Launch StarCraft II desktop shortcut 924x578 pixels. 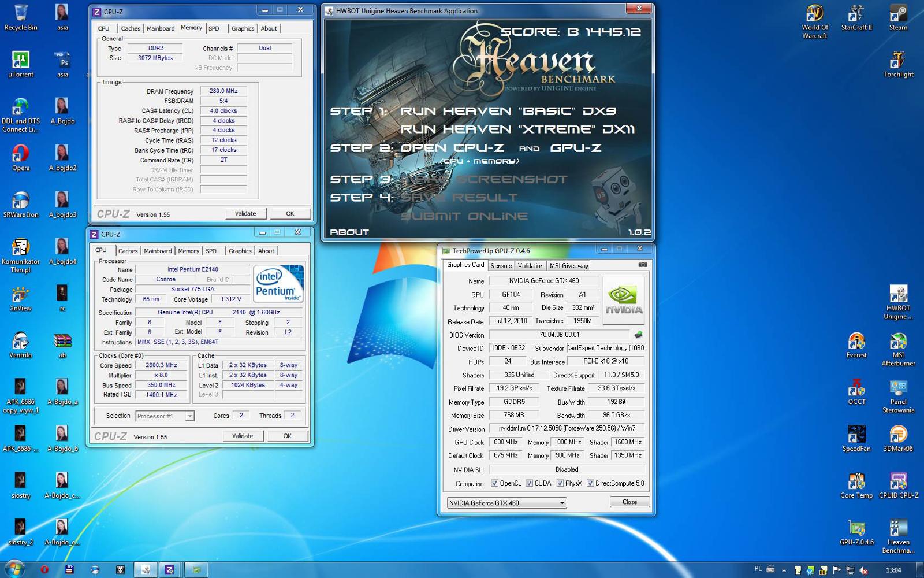point(856,17)
